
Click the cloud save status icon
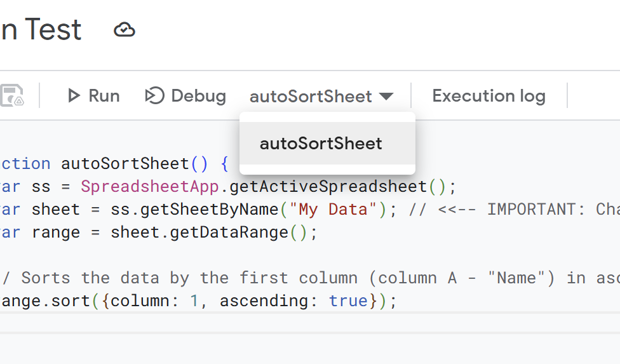[x=125, y=30]
